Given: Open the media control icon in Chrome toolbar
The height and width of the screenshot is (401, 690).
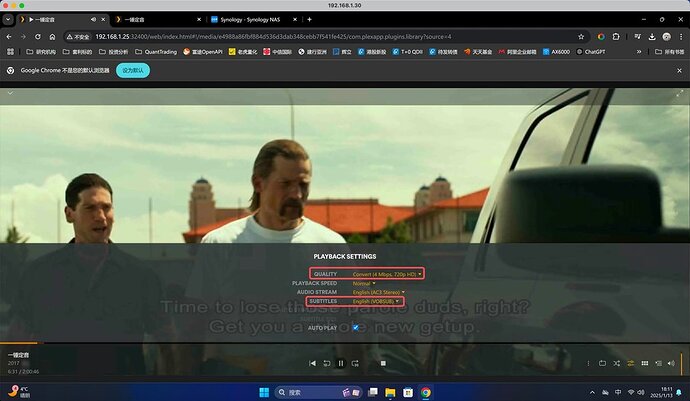Looking at the screenshot, I should 638,37.
